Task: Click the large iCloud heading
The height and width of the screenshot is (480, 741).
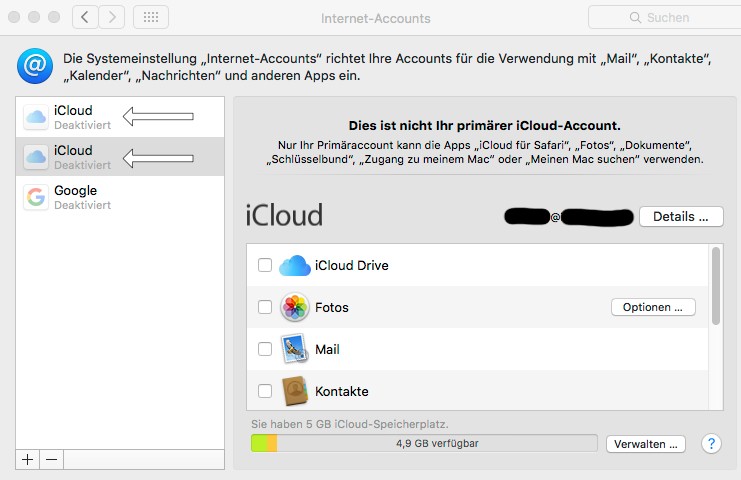Action: click(284, 215)
